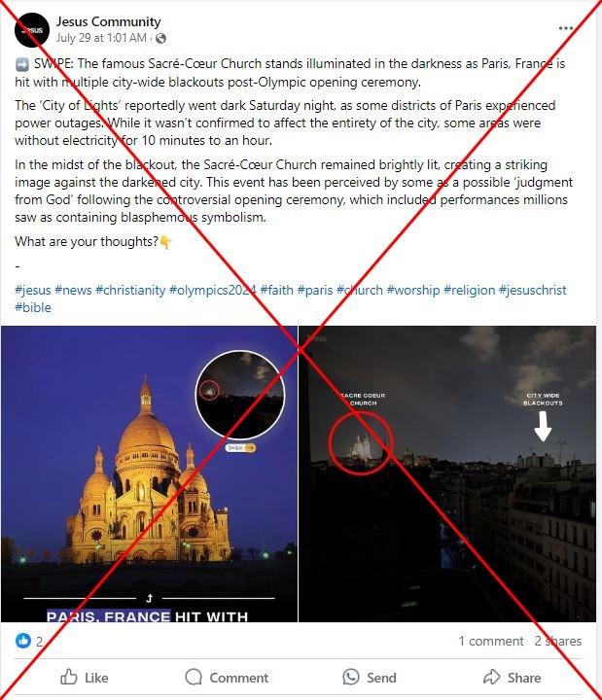Like the post with thumbs-up button
This screenshot has height=700, width=602.
tap(85, 678)
